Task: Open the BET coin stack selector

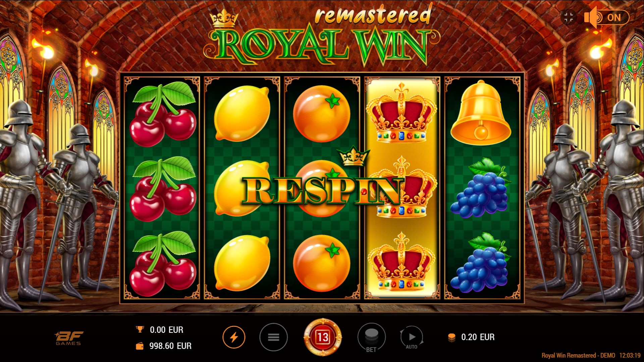Action: pos(371,337)
